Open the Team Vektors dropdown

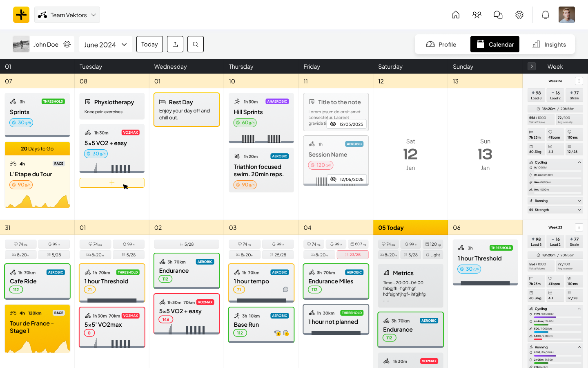coord(67,15)
